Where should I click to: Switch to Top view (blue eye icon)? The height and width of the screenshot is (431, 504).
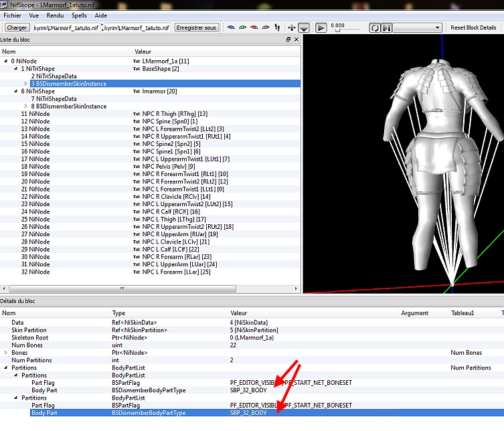point(231,27)
